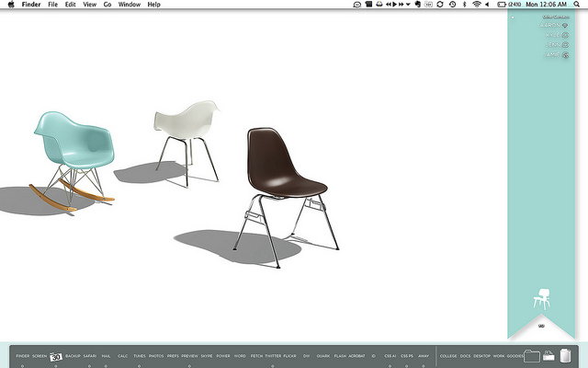Open the Time Machine menu bar icon
Screen dimensions: 588x368
[x=453, y=5]
